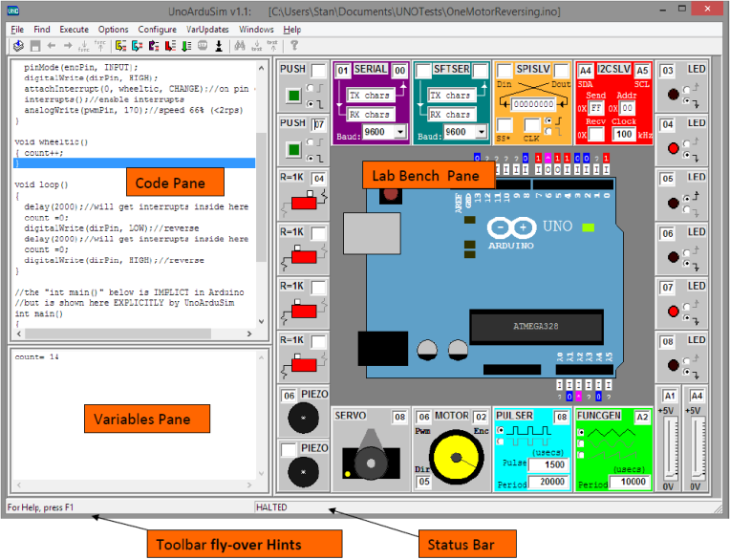Screen dimensions: 730x560
Task: Click the Reset black arrow toolbar icon
Action: (219, 46)
